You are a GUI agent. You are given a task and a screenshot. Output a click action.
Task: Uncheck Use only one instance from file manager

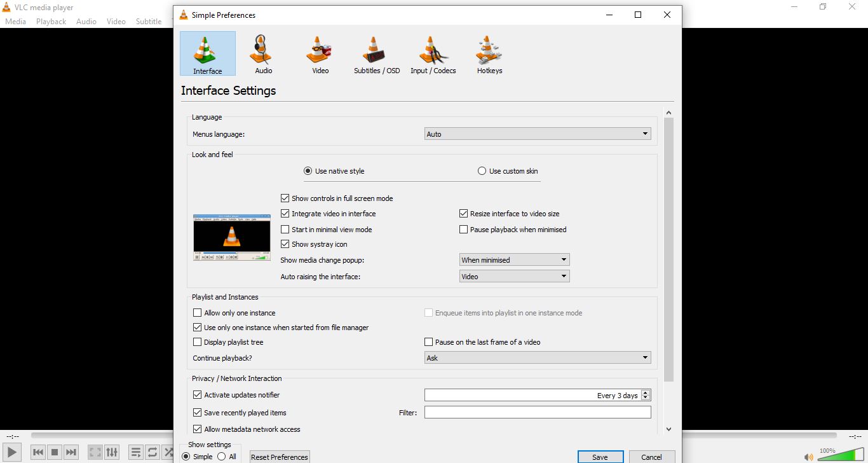(281, 328)
